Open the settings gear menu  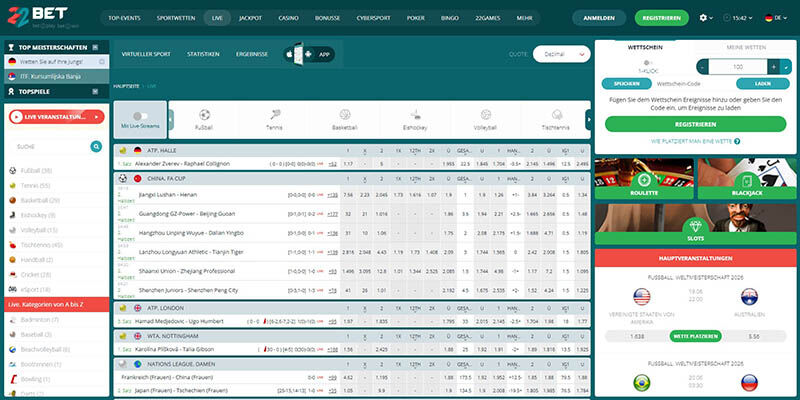pyautogui.click(x=706, y=18)
